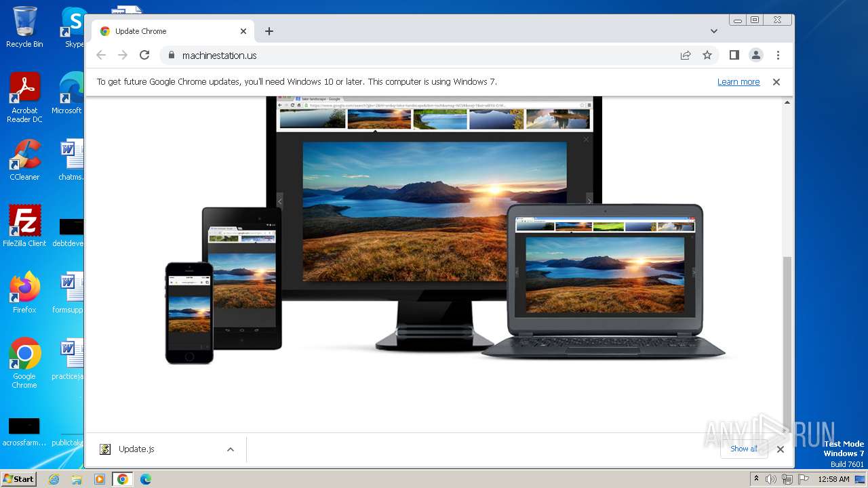Select Firefox desktop shortcut
This screenshot has height=488, width=868.
coord(24,293)
